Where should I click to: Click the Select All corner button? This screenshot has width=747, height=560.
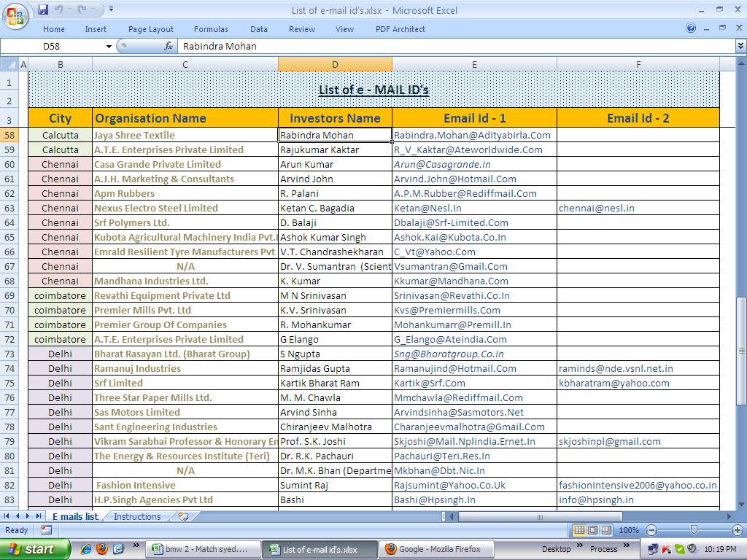tap(9, 64)
